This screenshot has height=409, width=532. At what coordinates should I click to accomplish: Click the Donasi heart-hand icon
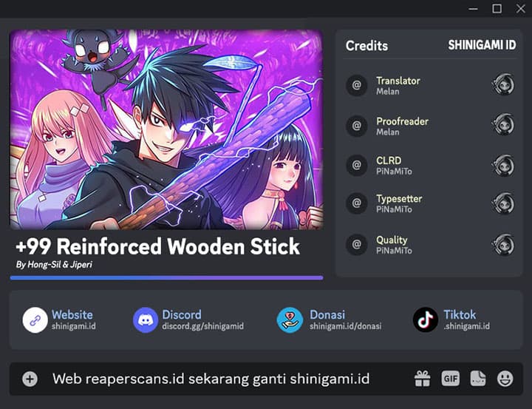[290, 320]
